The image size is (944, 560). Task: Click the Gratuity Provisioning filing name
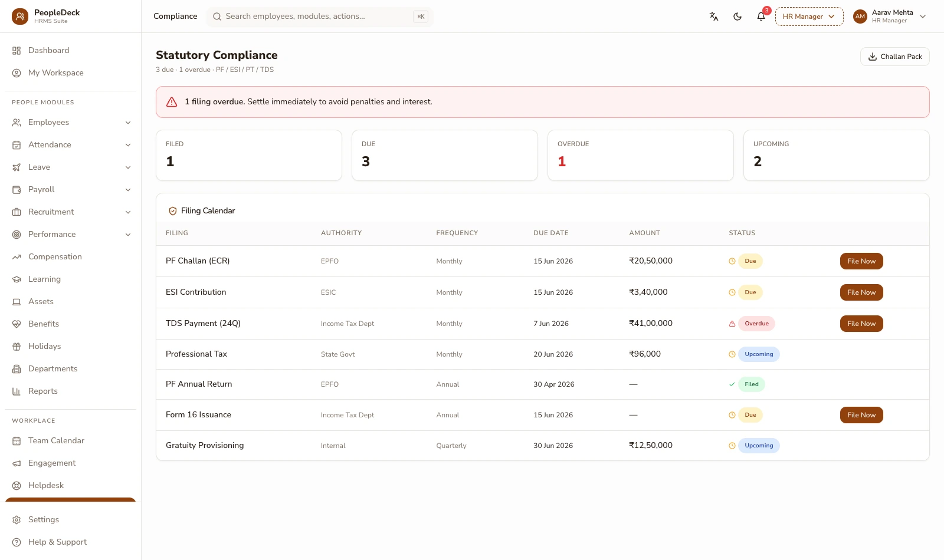[x=205, y=446]
